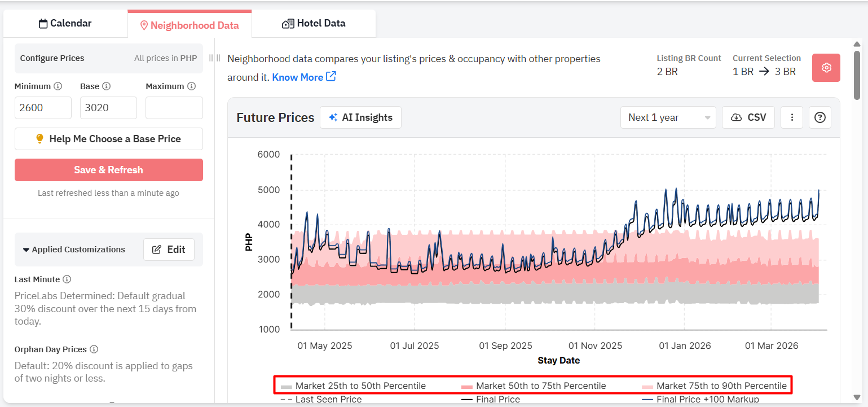Open the help question mark icon on chart
Image resolution: width=868 pixels, height=407 pixels.
(820, 117)
